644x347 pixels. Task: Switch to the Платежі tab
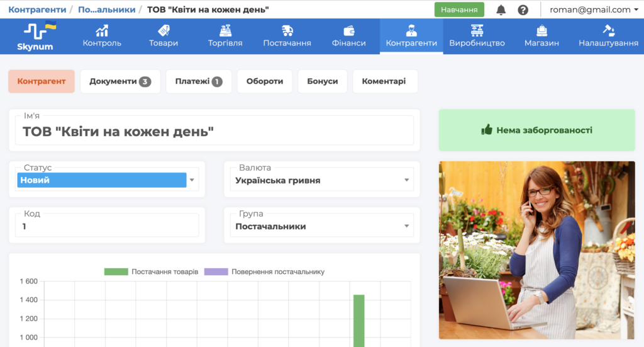(199, 81)
